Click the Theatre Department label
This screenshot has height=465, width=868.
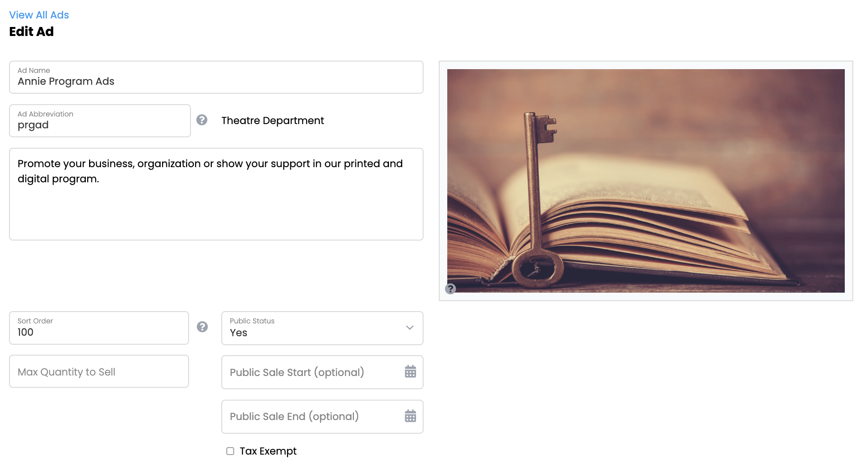click(272, 121)
